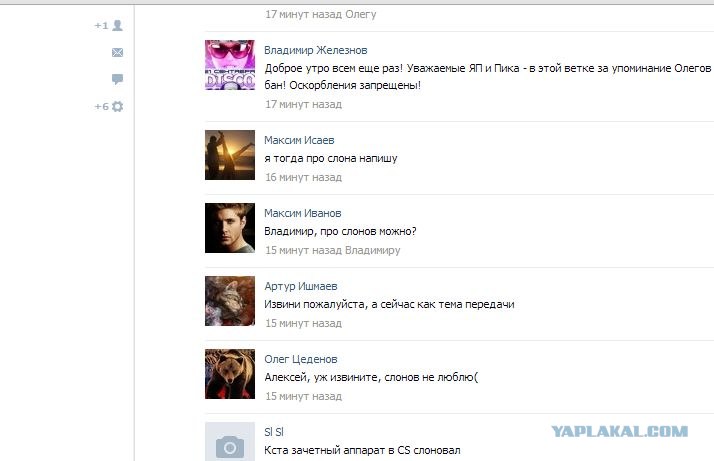Open the messages envelope icon
714x461 pixels.
pyautogui.click(x=117, y=52)
